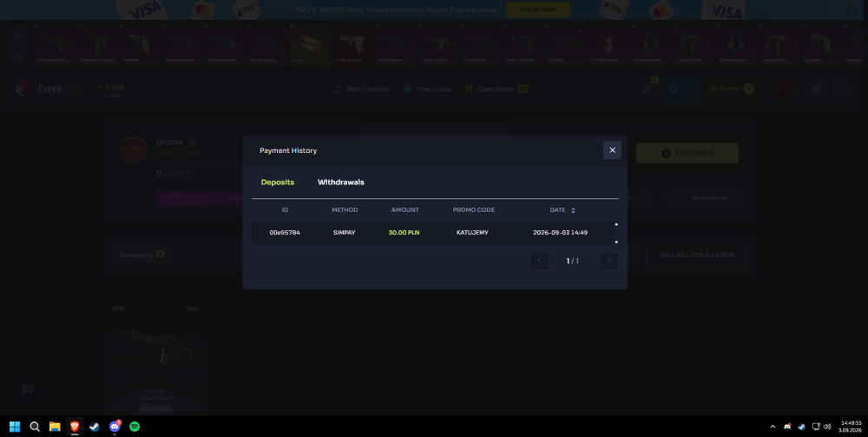Open the volume tray icon
The image size is (868, 437).
(x=827, y=427)
